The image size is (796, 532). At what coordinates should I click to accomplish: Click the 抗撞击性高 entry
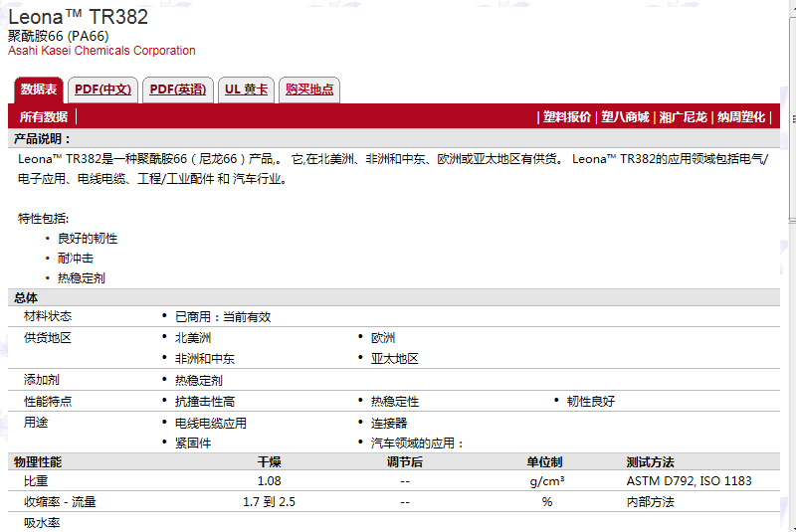[205, 402]
